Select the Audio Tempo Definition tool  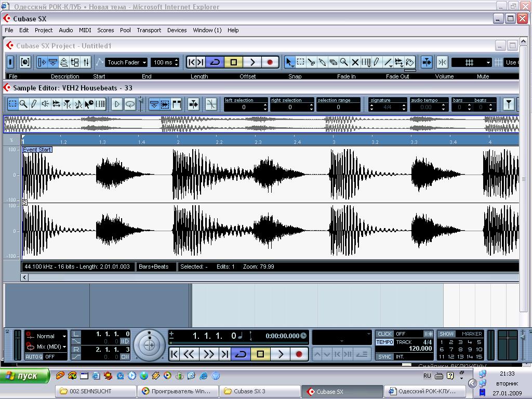click(x=78, y=104)
